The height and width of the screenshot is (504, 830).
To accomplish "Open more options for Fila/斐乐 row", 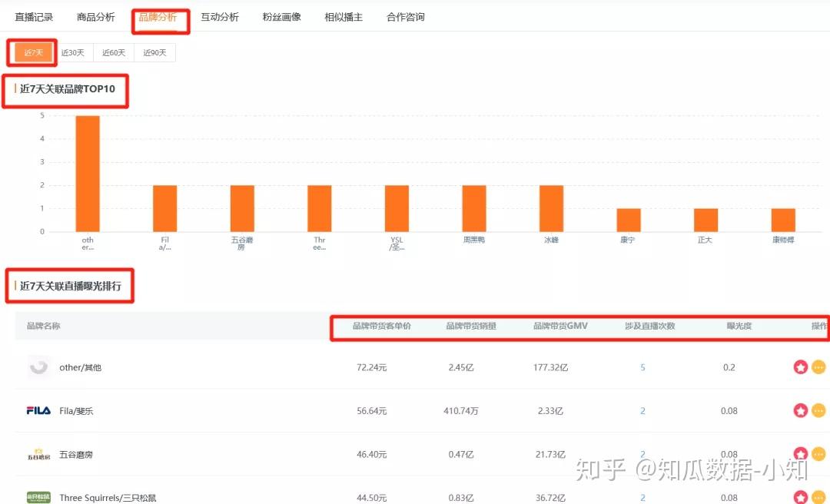I will [818, 410].
